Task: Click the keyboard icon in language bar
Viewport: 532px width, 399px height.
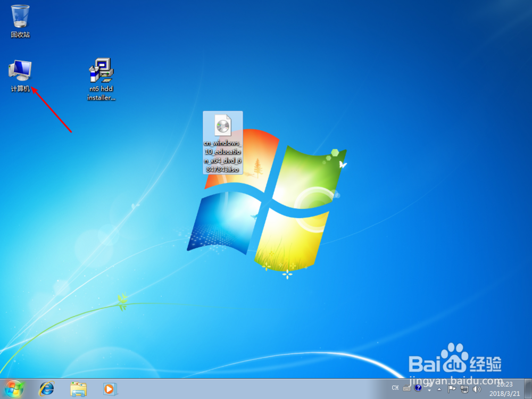Action: [x=406, y=388]
